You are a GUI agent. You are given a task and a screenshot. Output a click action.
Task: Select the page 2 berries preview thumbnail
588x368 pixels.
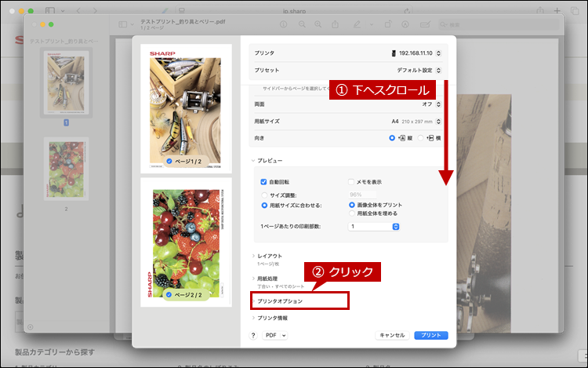[186, 242]
